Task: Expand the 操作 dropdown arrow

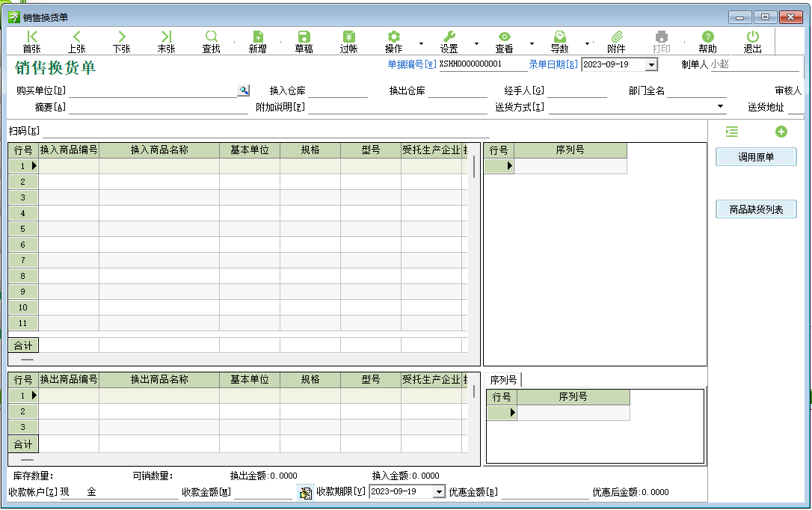Action: (x=421, y=43)
